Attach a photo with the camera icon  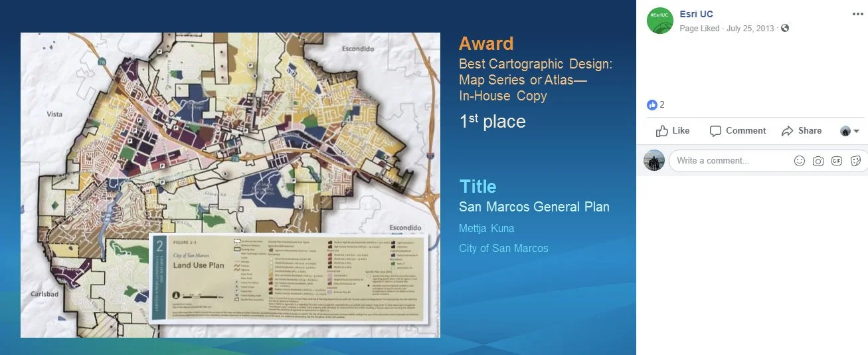point(818,161)
